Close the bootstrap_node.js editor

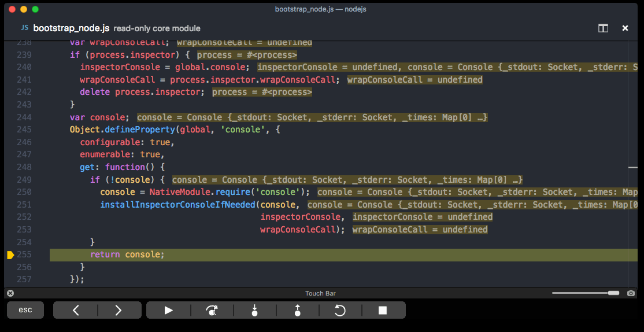coord(625,28)
